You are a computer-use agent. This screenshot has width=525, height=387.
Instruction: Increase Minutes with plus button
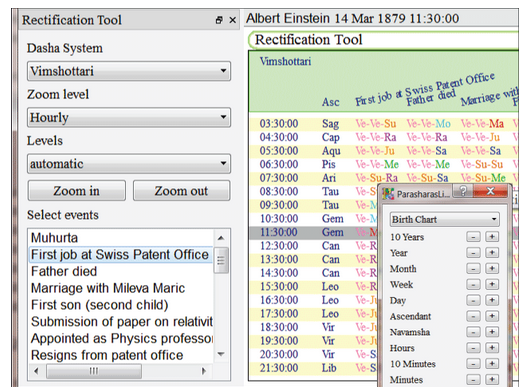coord(492,380)
